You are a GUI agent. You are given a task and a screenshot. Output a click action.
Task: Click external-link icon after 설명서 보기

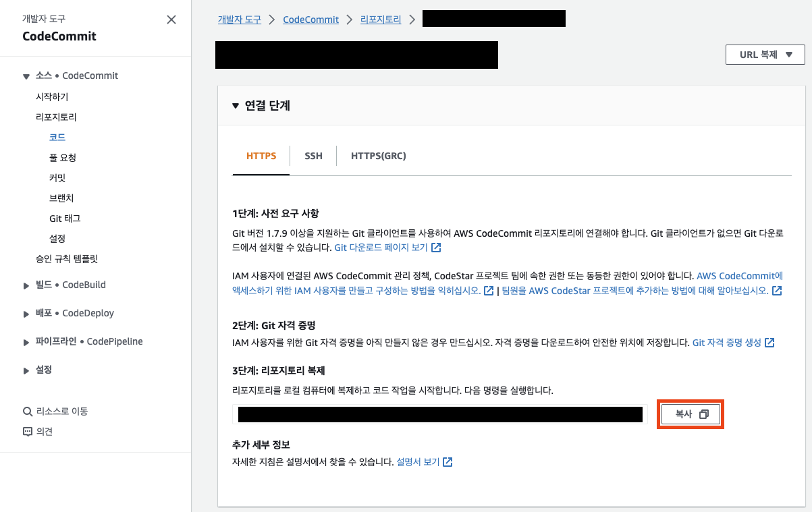(x=448, y=462)
